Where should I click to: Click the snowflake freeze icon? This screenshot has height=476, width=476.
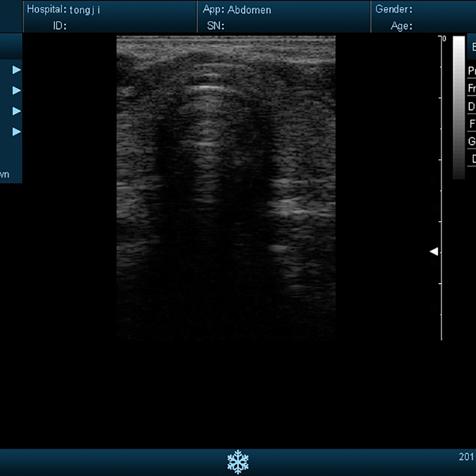point(237,462)
